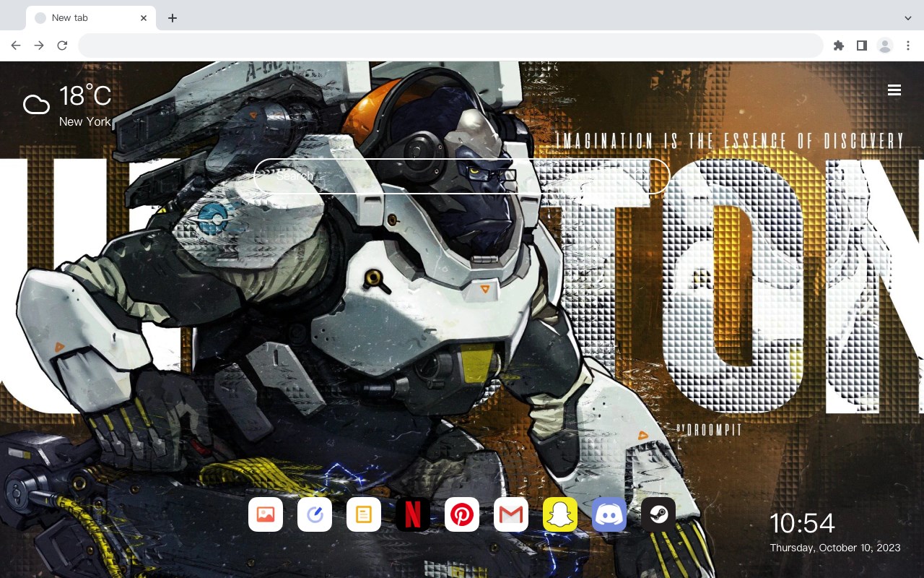Screen dimensions: 924x578
Task: Close the New tab tab
Action: (x=144, y=18)
